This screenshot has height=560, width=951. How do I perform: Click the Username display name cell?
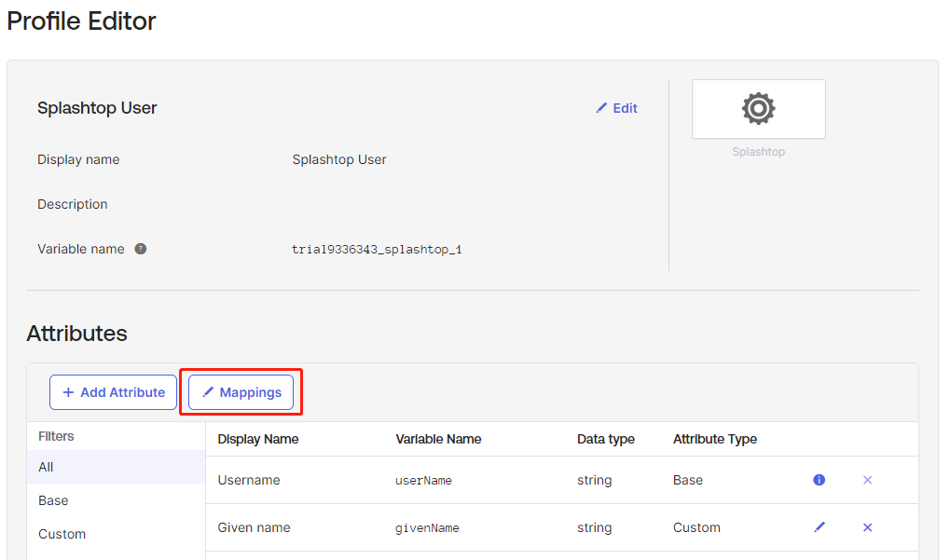point(249,480)
